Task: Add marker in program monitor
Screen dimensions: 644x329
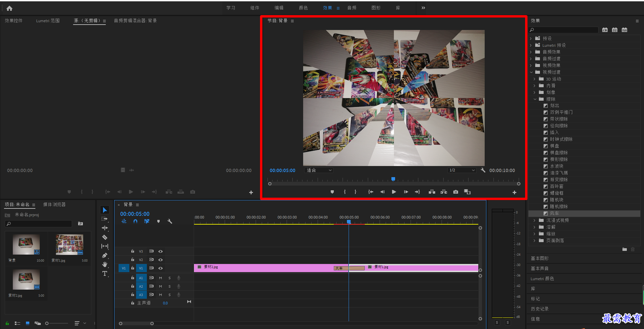Action: [332, 192]
